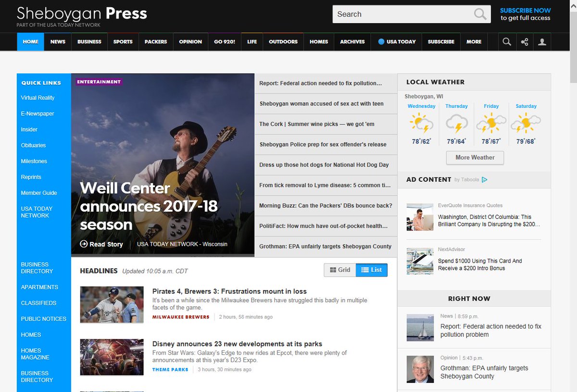The width and height of the screenshot is (577, 392).
Task: Open the Disney parks story thumbnail
Action: tap(112, 357)
